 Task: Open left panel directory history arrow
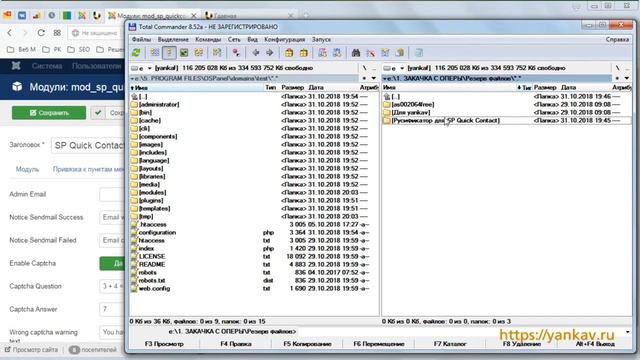pyautogui.click(x=373, y=78)
